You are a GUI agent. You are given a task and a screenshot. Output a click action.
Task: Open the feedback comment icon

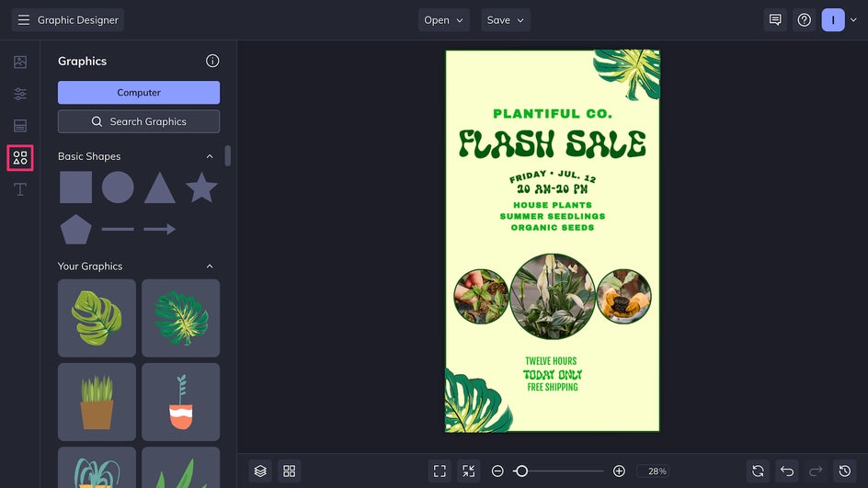(x=775, y=20)
